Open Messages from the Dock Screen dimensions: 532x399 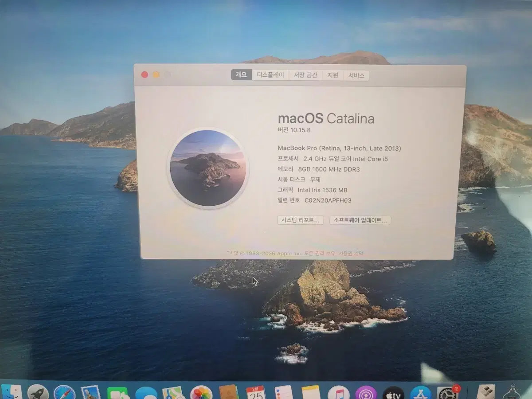tap(146, 393)
